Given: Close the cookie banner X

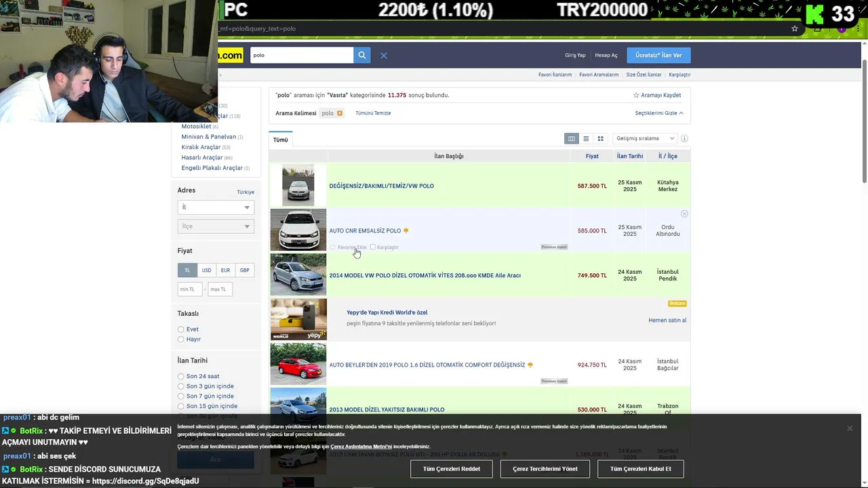Looking at the screenshot, I should pos(849,428).
